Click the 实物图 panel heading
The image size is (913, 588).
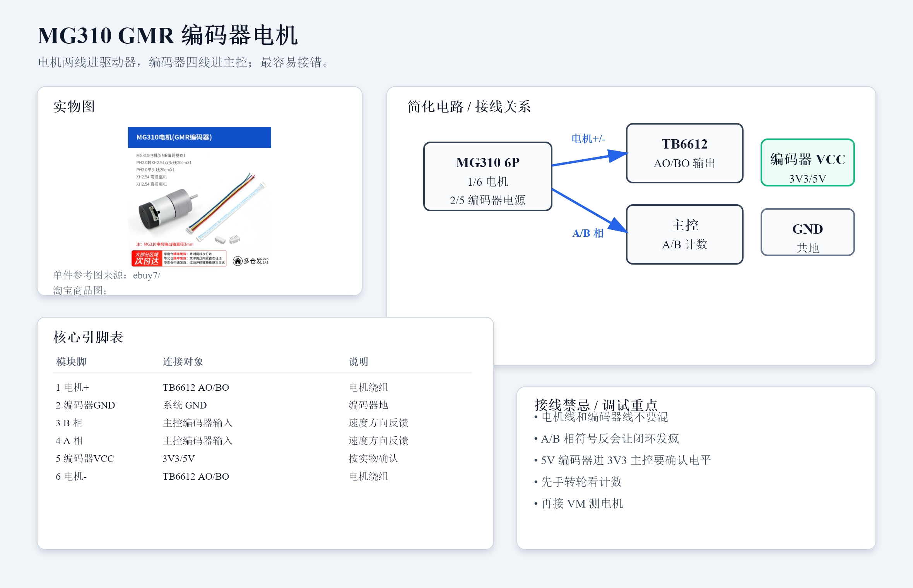pos(74,106)
